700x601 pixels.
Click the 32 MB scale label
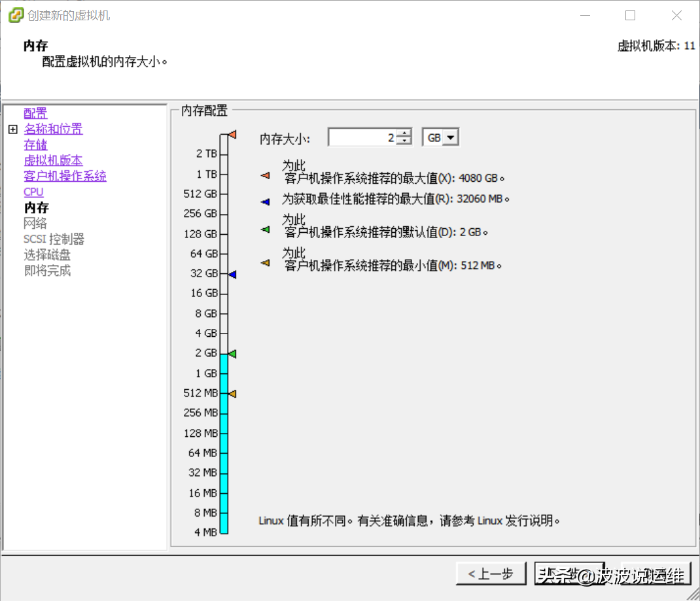click(x=203, y=473)
